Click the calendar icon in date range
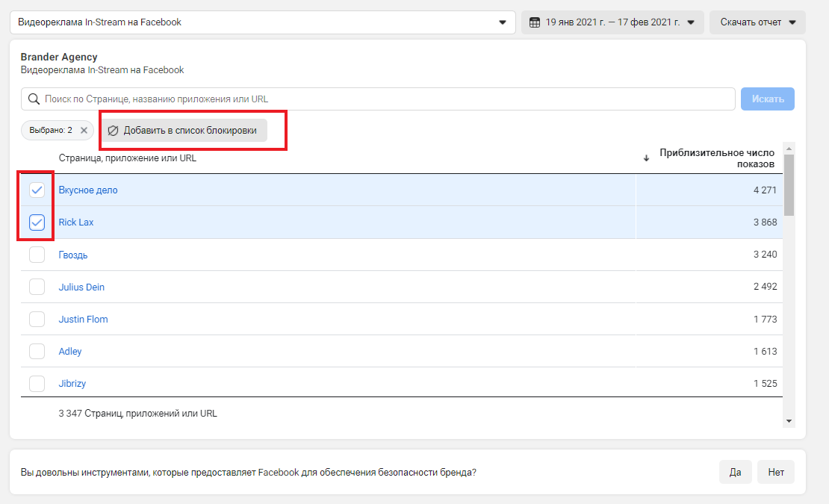The width and height of the screenshot is (829, 504). 535,22
